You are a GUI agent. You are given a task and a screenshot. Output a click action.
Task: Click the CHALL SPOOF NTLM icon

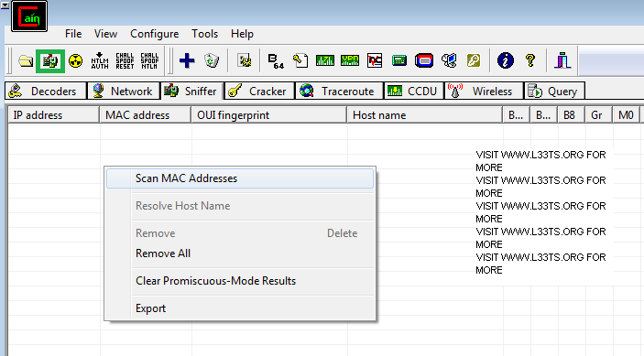(x=149, y=60)
